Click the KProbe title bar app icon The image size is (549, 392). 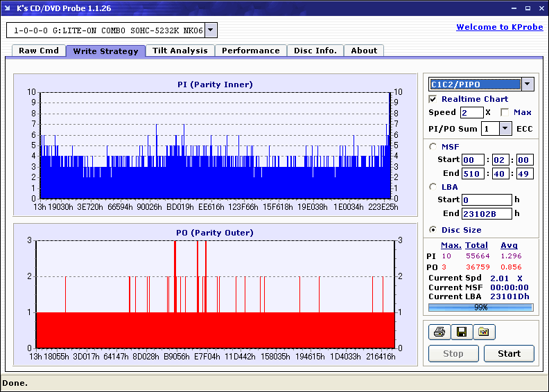8,7
